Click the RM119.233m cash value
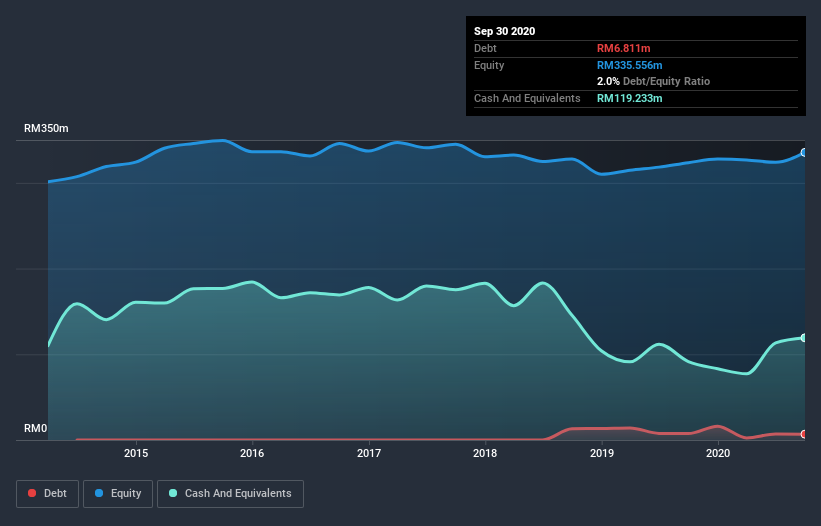Viewport: 821px width, 526px height. pos(629,98)
